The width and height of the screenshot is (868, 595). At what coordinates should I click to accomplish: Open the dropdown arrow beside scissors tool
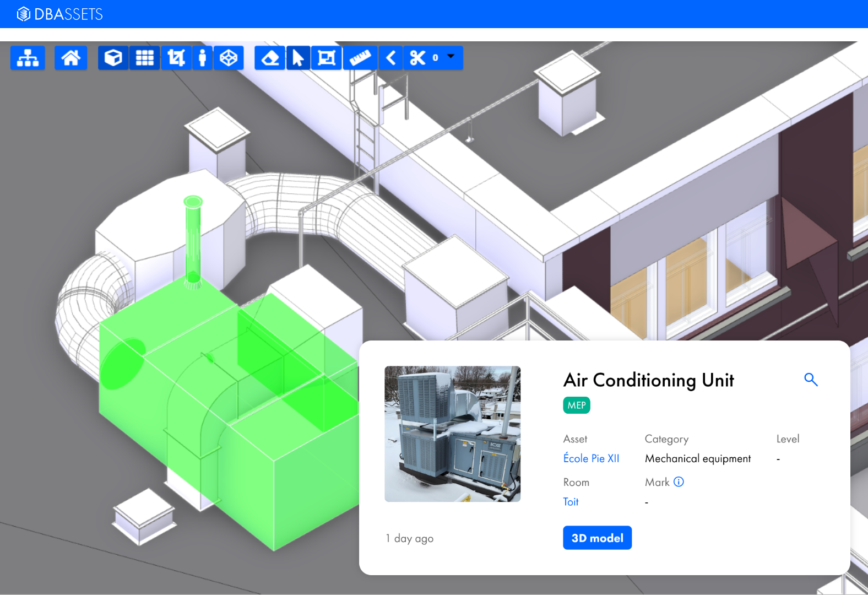coord(451,56)
